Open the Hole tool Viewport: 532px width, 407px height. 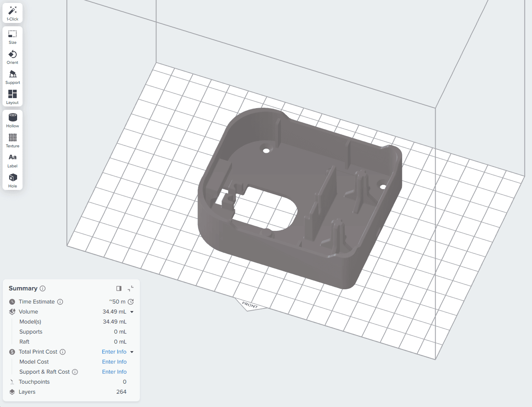[13, 181]
